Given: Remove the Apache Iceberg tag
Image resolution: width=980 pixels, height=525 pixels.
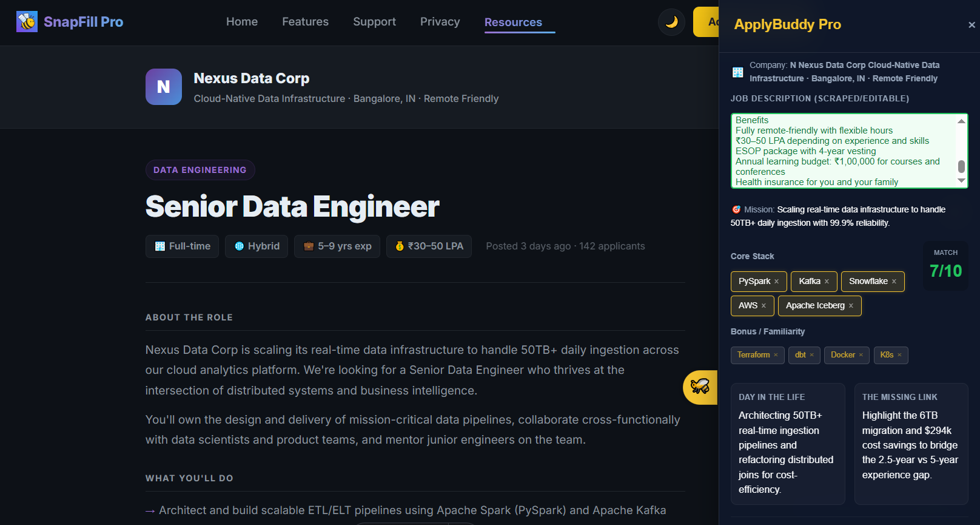Looking at the screenshot, I should click(x=851, y=306).
